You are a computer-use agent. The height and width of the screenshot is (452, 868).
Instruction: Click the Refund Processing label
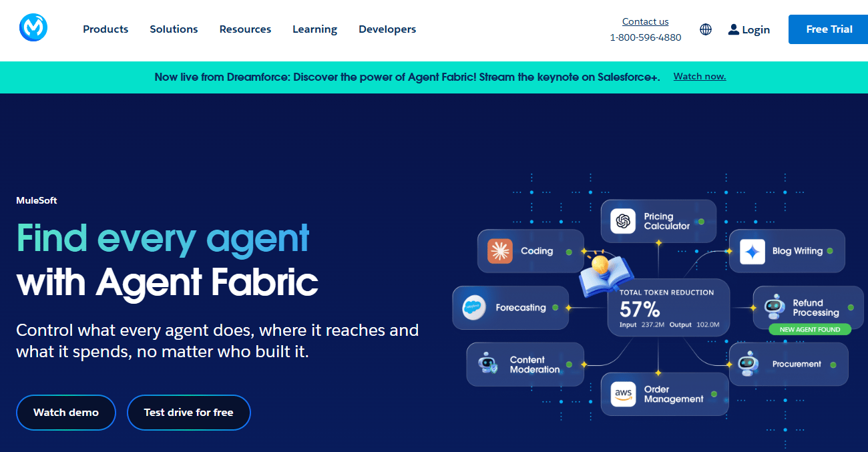tap(816, 308)
